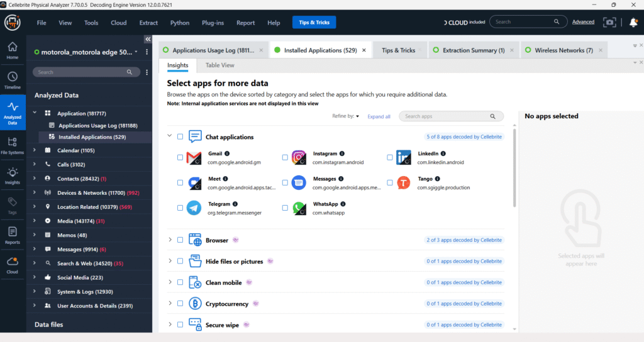Click the Messages app icon
Image resolution: width=644 pixels, height=342 pixels.
(299, 183)
